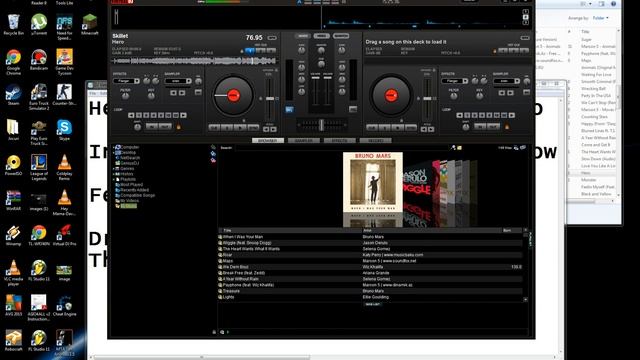The width and height of the screenshot is (640, 360).
Task: Select song Treasure by Bruno Mars
Action: click(371, 291)
